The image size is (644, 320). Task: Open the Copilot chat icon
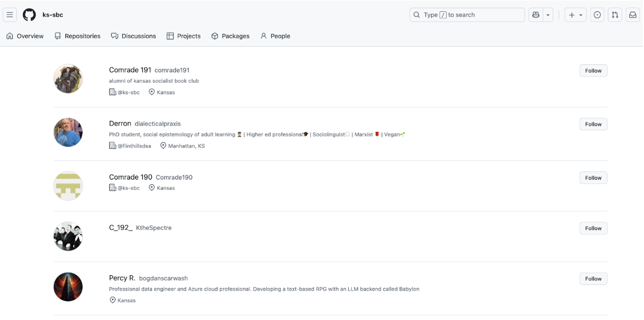tap(536, 15)
